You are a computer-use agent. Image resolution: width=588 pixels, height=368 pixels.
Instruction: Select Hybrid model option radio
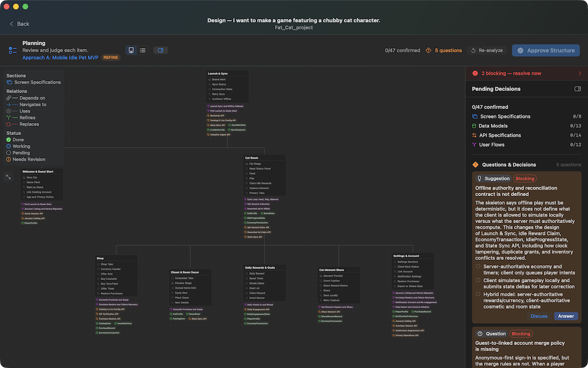coord(478,294)
